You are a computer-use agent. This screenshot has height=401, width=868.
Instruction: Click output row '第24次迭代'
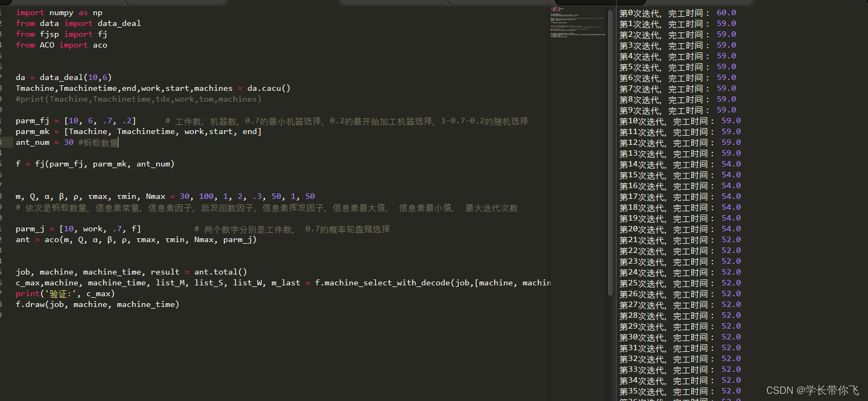coord(680,272)
